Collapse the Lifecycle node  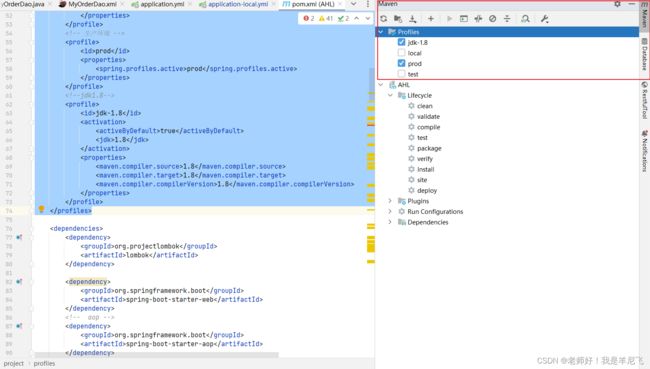tap(390, 95)
